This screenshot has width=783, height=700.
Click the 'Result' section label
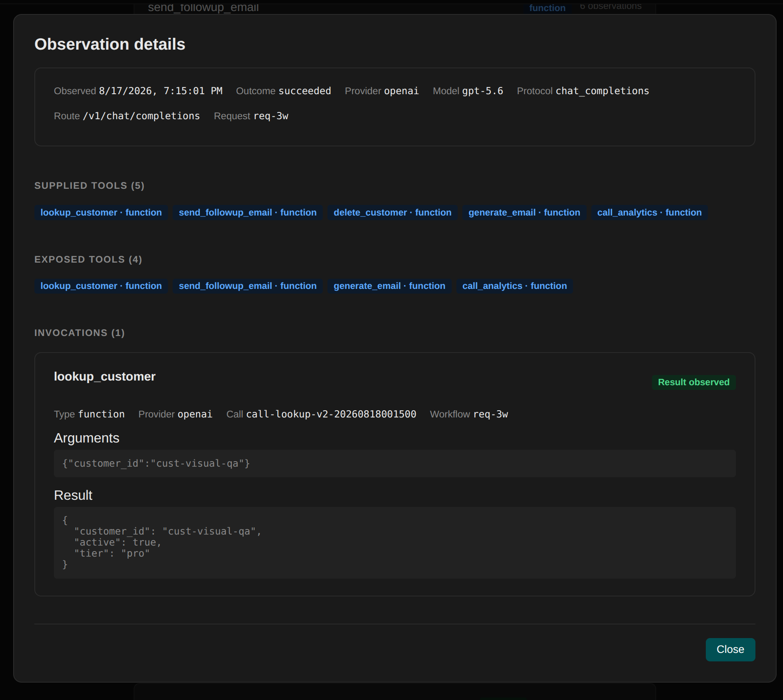pyautogui.click(x=73, y=496)
